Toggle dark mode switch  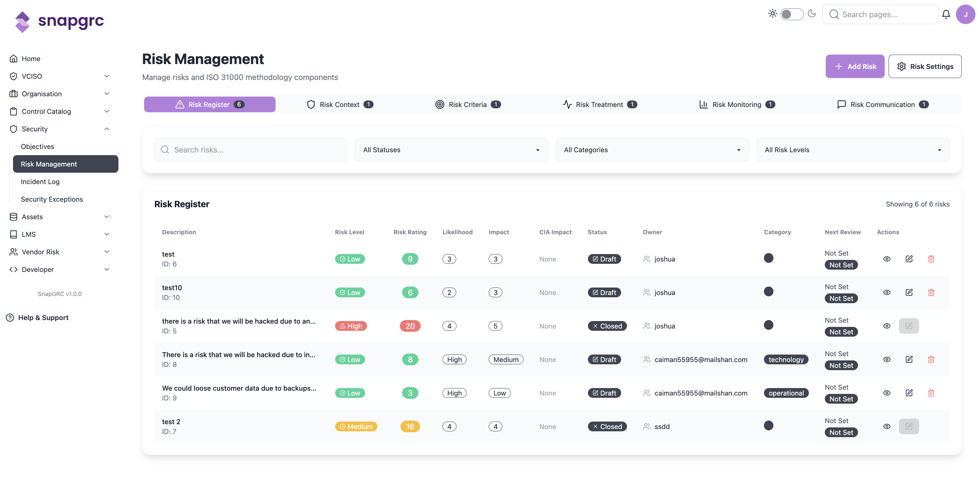tap(792, 14)
